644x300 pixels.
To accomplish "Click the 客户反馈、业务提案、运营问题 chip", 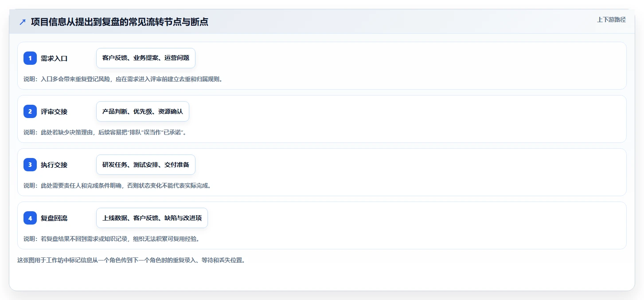I will (146, 58).
